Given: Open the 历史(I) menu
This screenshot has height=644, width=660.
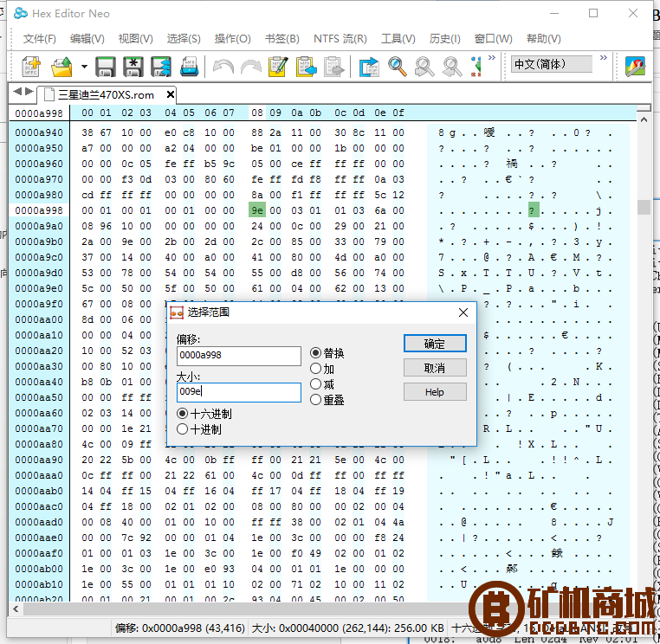Looking at the screenshot, I should [445, 39].
